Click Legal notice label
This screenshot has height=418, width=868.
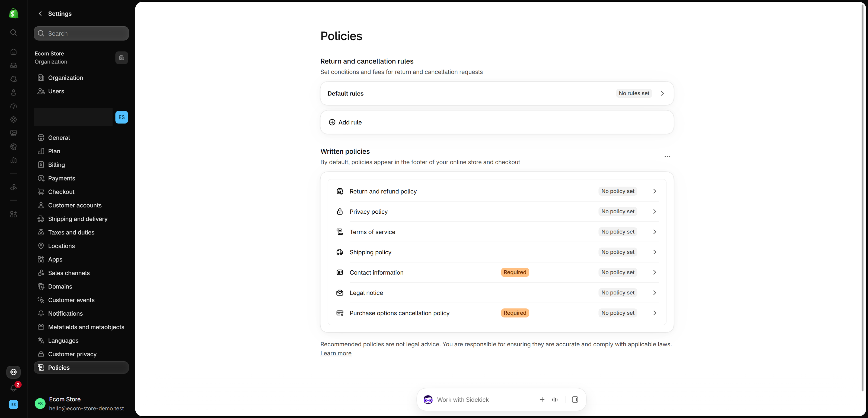(366, 293)
